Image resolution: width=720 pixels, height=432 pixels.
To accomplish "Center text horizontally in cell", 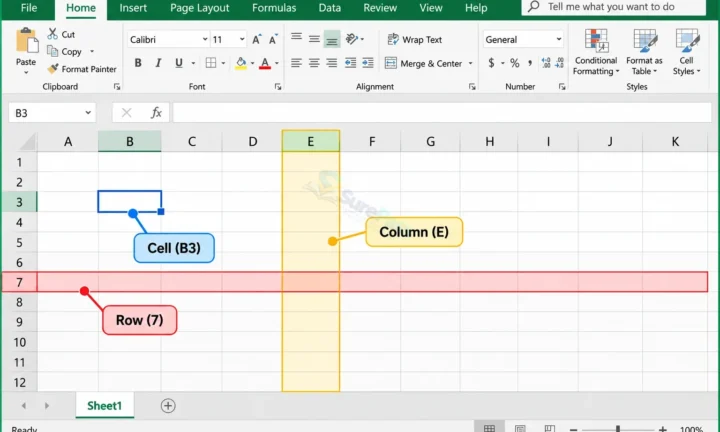I will (x=314, y=63).
